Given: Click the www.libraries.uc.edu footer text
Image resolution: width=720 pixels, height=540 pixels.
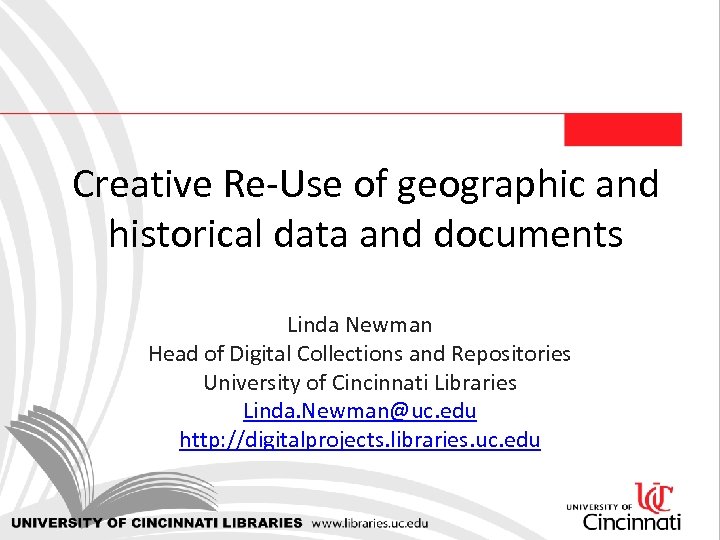Looking at the screenshot, I should (x=370, y=523).
